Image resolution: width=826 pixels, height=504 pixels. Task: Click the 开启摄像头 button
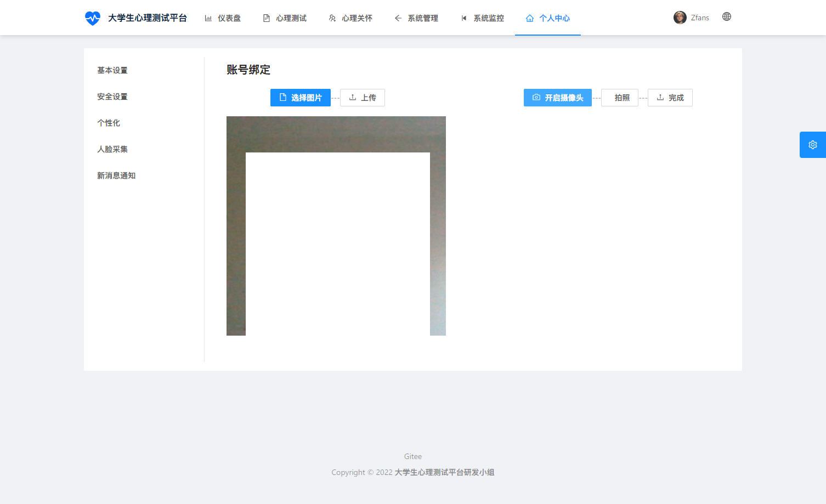click(x=558, y=98)
